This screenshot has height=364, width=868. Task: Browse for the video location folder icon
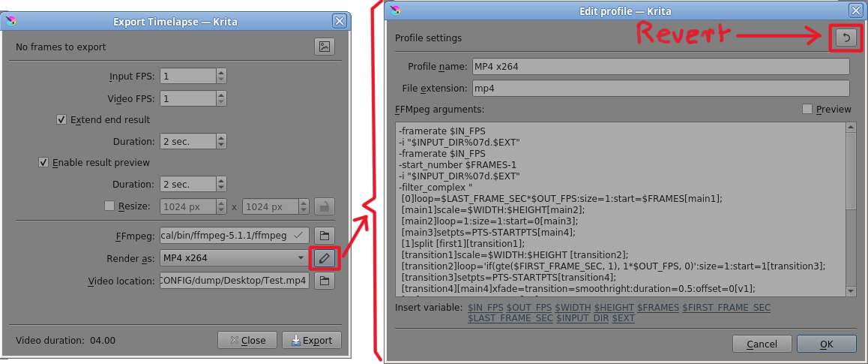(325, 281)
